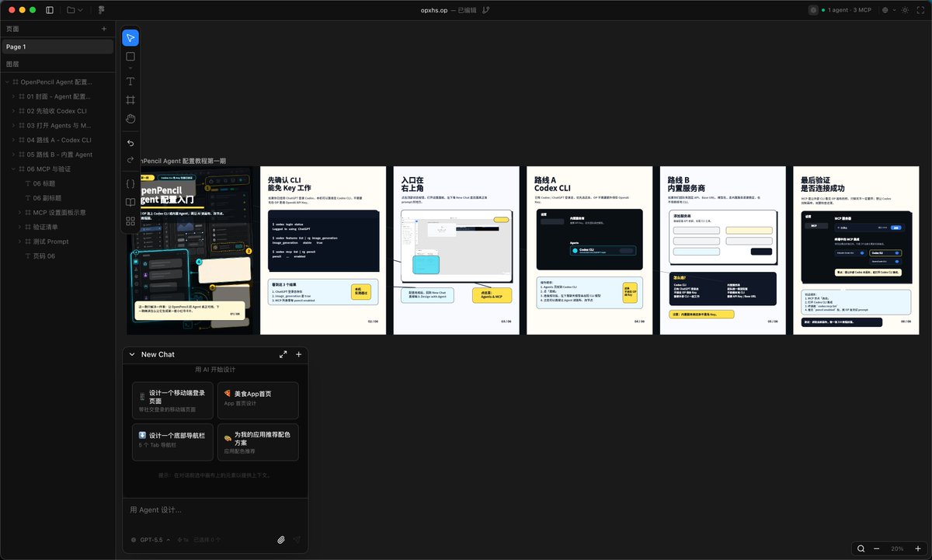Expand the chat panel to full size

(x=283, y=354)
